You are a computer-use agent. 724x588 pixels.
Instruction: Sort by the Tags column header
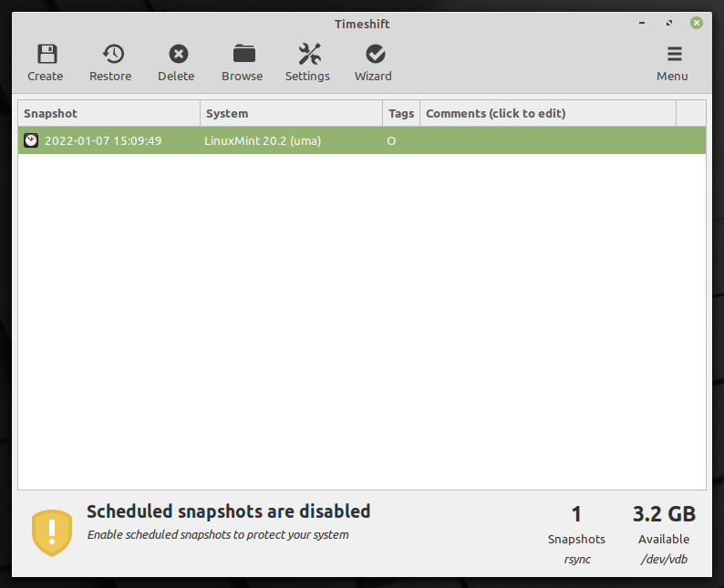click(401, 113)
